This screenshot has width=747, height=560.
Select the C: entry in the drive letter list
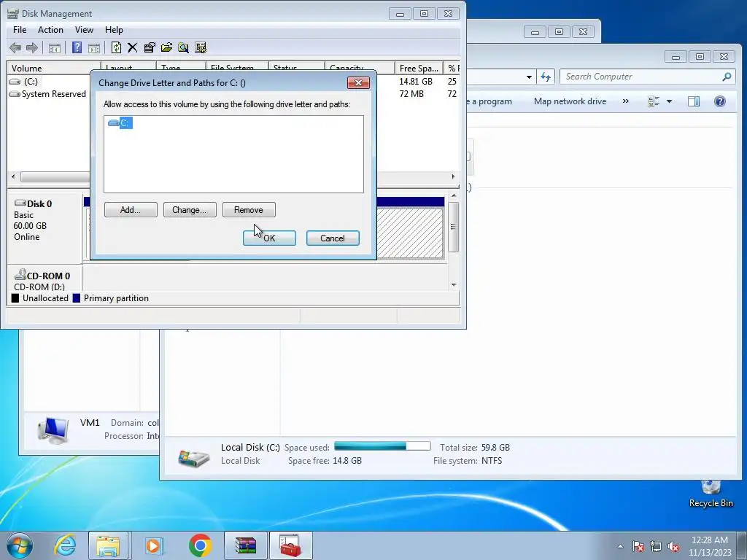pyautogui.click(x=120, y=122)
